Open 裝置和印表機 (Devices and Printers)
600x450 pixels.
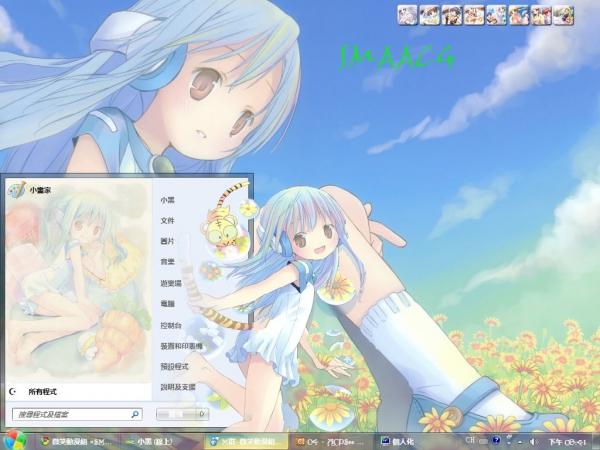pyautogui.click(x=181, y=346)
